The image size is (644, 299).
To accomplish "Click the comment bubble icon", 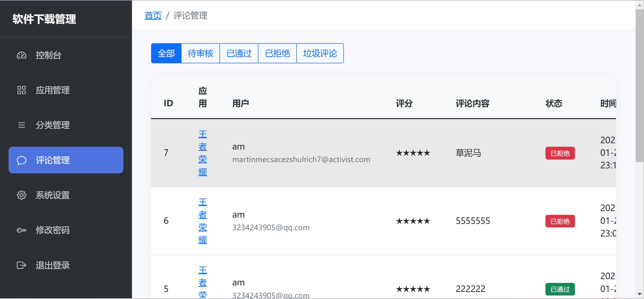I will [x=21, y=160].
